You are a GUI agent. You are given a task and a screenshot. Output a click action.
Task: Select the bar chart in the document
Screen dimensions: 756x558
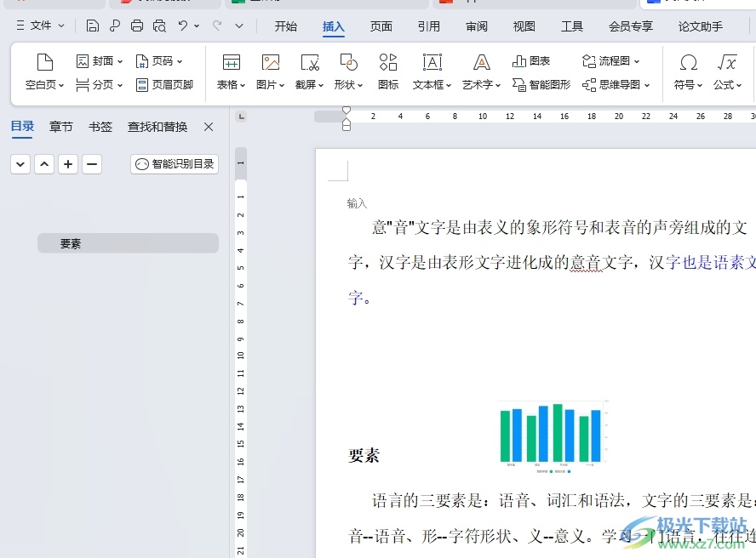tap(552, 436)
